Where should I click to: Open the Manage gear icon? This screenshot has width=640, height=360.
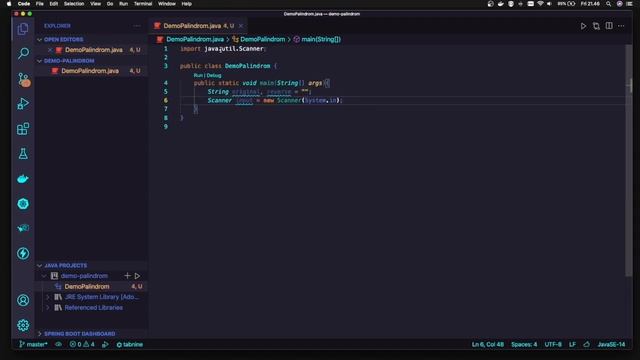tap(23, 325)
